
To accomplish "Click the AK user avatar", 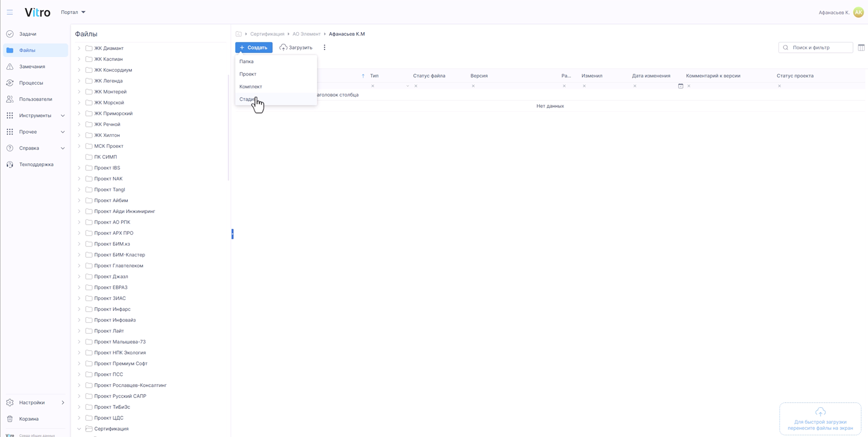I will (x=859, y=12).
